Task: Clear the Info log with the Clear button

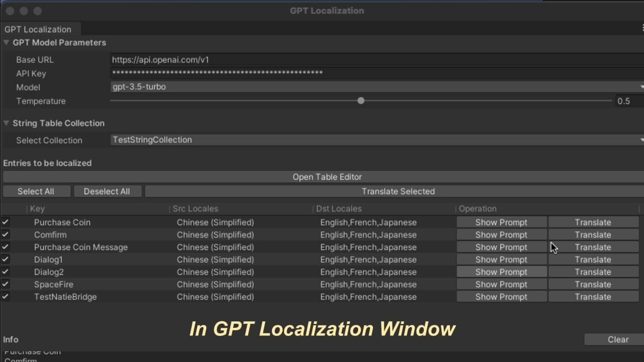Action: tap(618, 339)
